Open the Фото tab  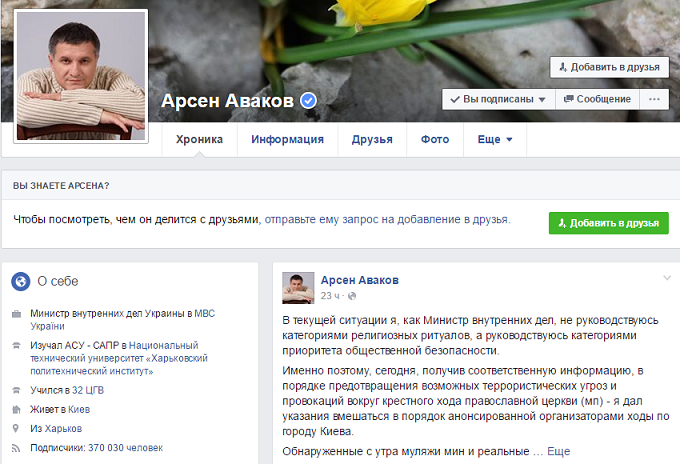[x=435, y=140]
